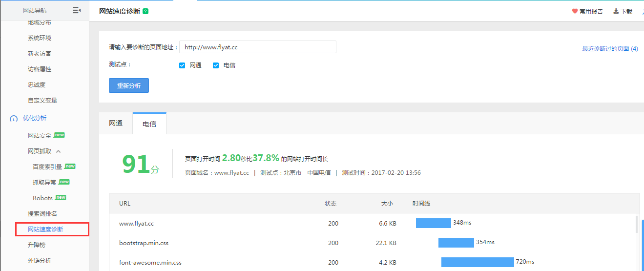Click the new badge beside Robots
This screenshot has height=271, width=644.
[x=61, y=198]
